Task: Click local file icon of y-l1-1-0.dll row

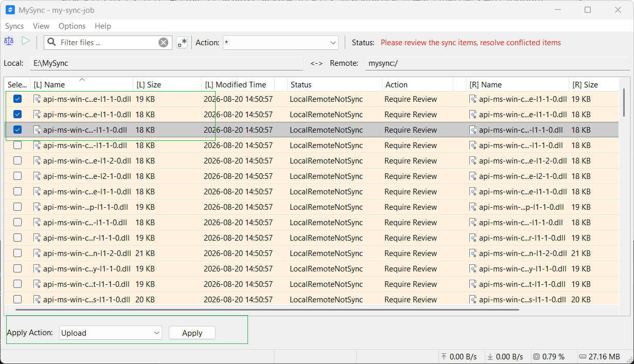Action: 37,269
